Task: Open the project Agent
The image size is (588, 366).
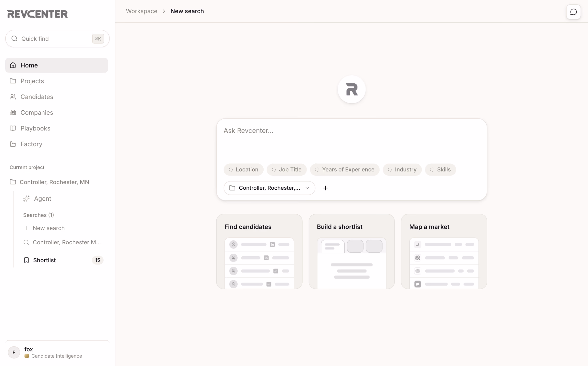Action: pos(63,198)
